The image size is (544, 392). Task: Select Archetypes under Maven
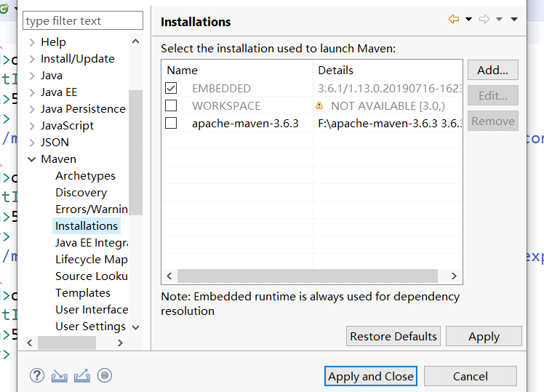click(x=85, y=176)
